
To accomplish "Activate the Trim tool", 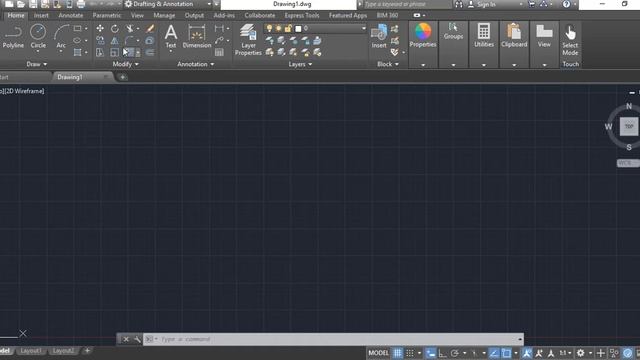I will coord(130,29).
